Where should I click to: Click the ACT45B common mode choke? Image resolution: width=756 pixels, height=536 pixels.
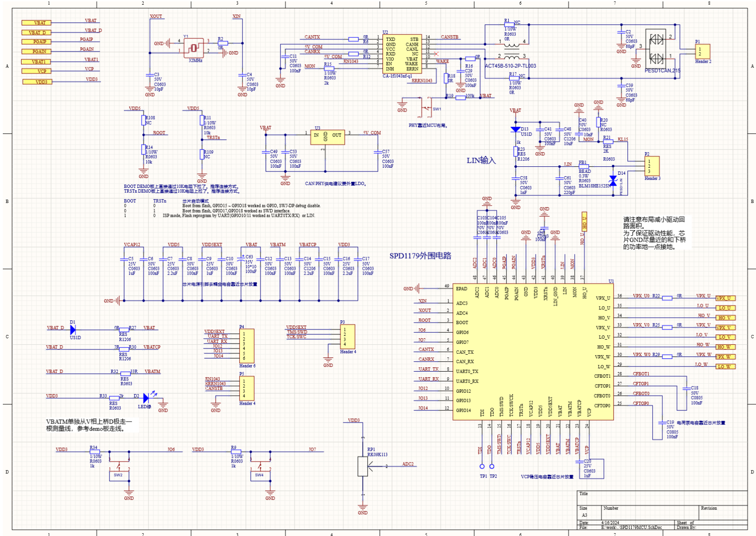[x=512, y=49]
